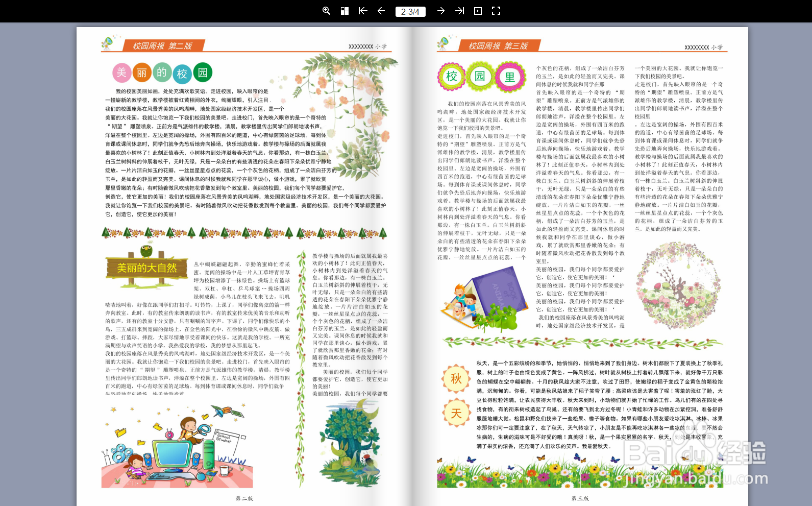The width and height of the screenshot is (812, 506).
Task: Click the children with computer cartoon image
Action: [x=177, y=446]
